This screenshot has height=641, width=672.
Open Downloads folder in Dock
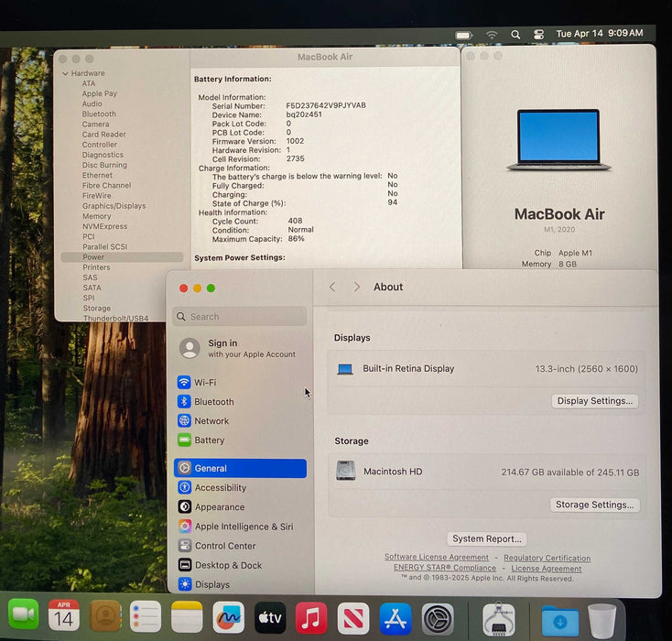pyautogui.click(x=559, y=621)
